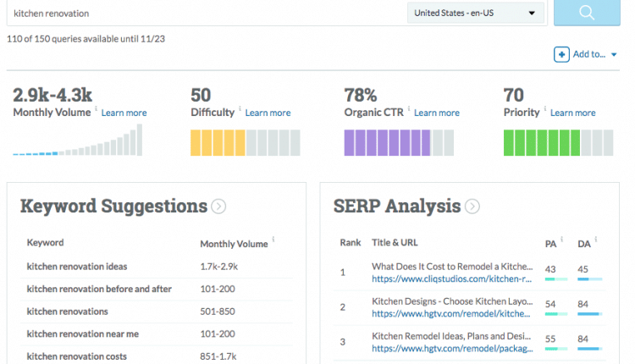This screenshot has height=364, width=635.
Task: Select keyword 'kitchen renovation ideas'
Action: coord(77,267)
